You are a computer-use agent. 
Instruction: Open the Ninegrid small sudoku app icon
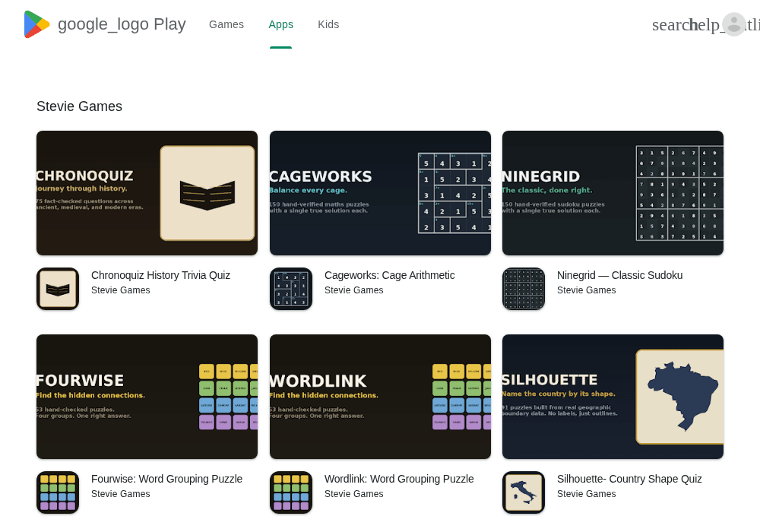(x=524, y=289)
